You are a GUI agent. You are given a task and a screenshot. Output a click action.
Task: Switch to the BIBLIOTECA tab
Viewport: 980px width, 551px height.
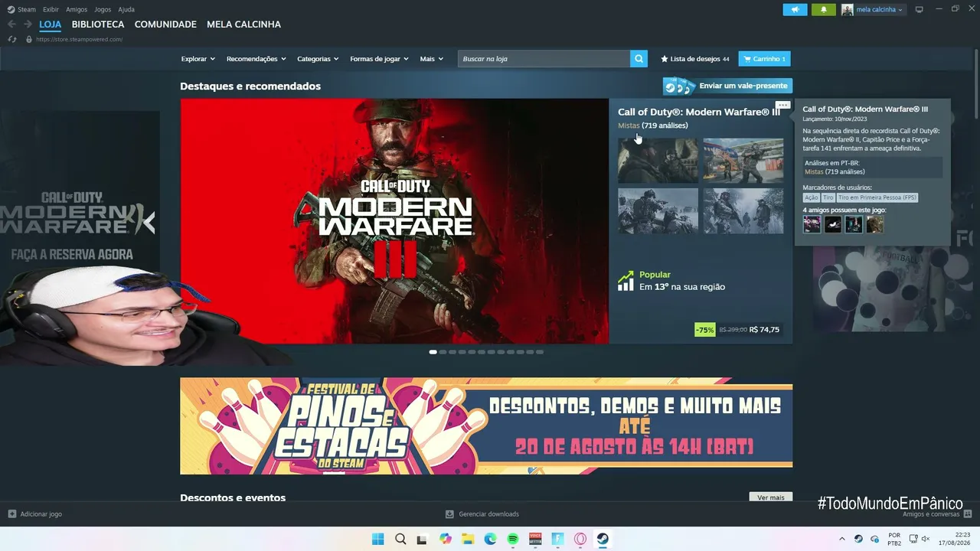click(98, 24)
